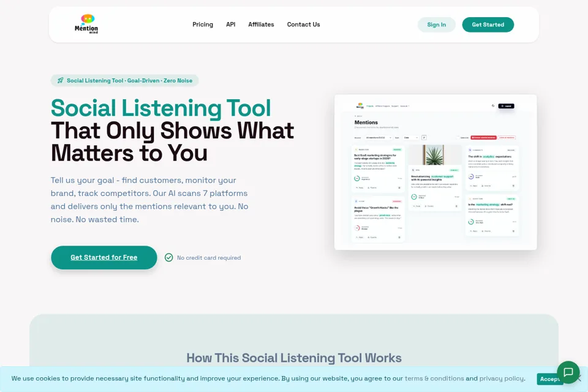Click the 'How This Social Listening Tool Works' heading
This screenshot has height=392, width=588.
(294, 358)
